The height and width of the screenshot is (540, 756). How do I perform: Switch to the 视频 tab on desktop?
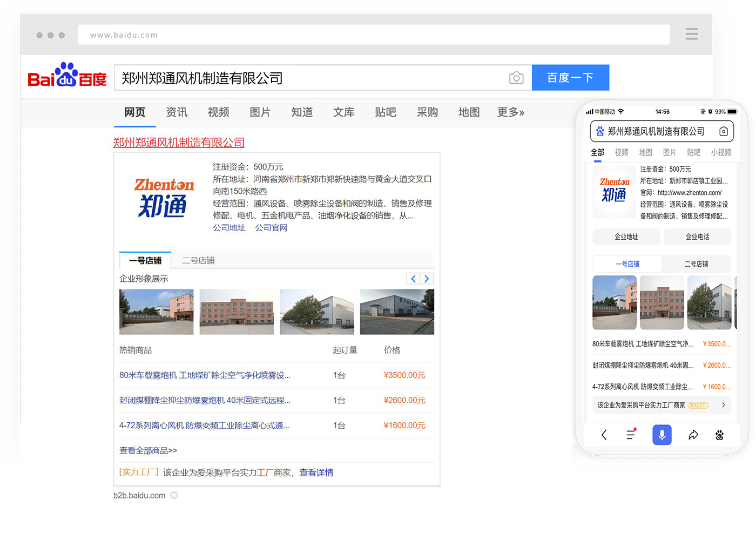pyautogui.click(x=219, y=112)
